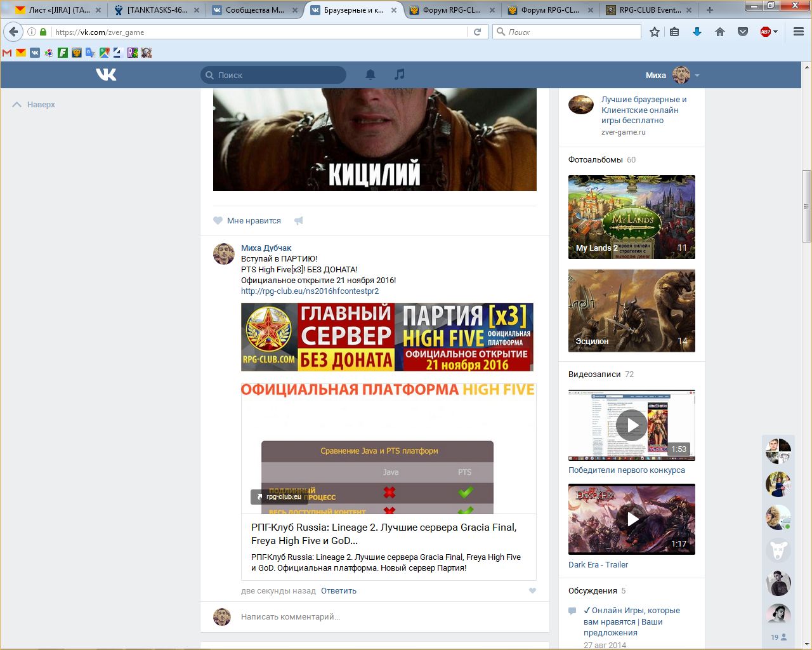This screenshot has height=650, width=812.
Task: Switch to the RPG-CLUB Event tab
Action: point(649,10)
